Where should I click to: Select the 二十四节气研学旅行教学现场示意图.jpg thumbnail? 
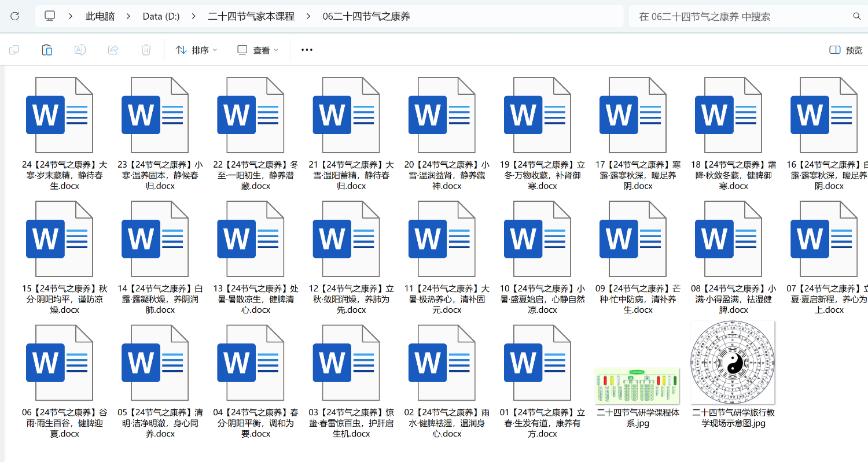733,363
